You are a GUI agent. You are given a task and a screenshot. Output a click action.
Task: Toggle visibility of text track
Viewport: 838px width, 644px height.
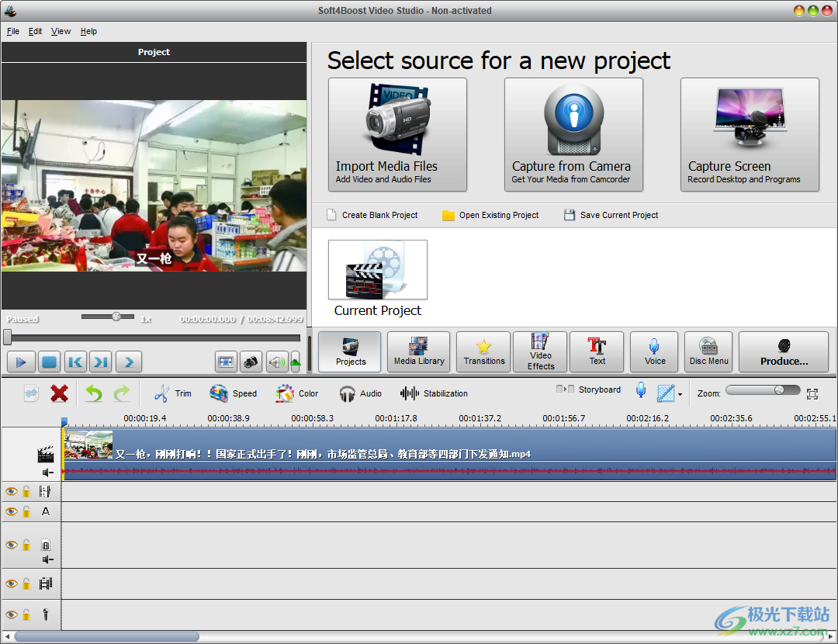click(11, 511)
